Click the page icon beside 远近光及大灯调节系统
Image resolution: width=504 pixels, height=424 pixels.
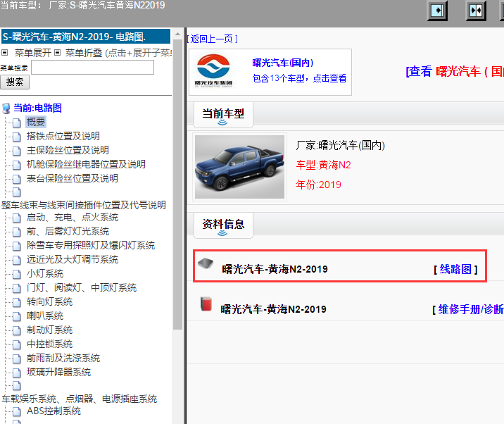coord(17,261)
